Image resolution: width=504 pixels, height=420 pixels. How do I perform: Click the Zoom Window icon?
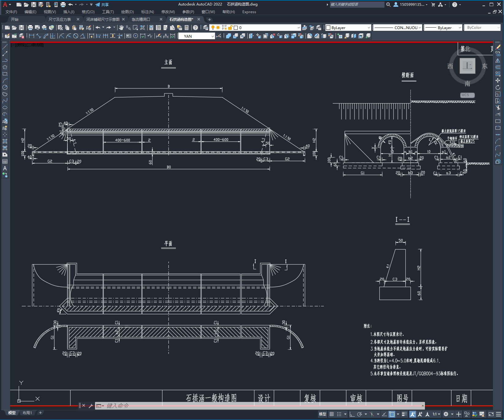tap(135, 28)
